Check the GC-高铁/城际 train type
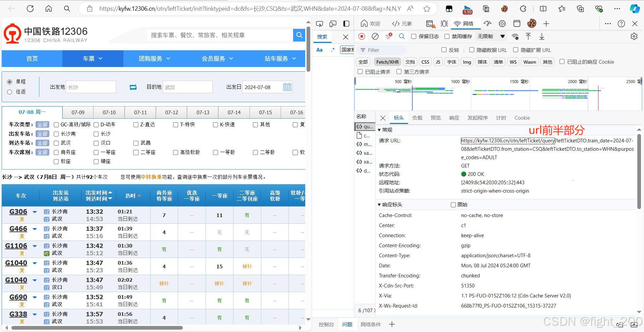This screenshot has height=332, width=644. click(x=56, y=125)
